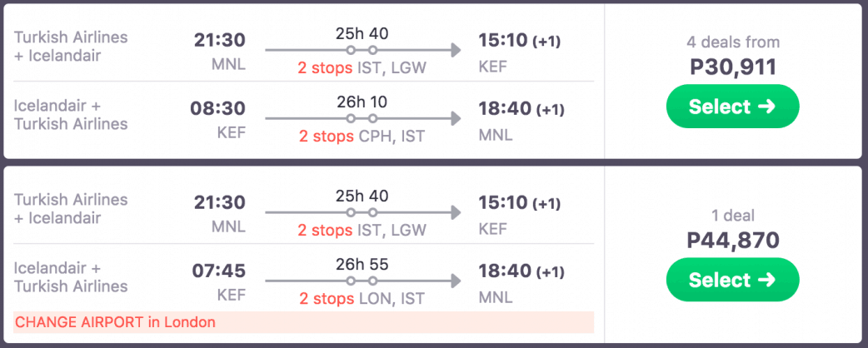Click the P44,870 price
Viewport: 868px width, 348px height.
[x=732, y=241]
